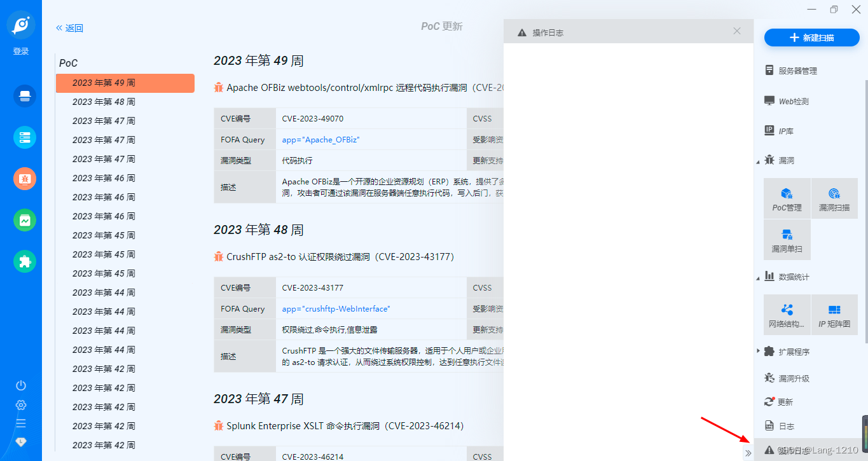Open PoC管理 tile
Viewport: 868px width, 461px height.
787,199
